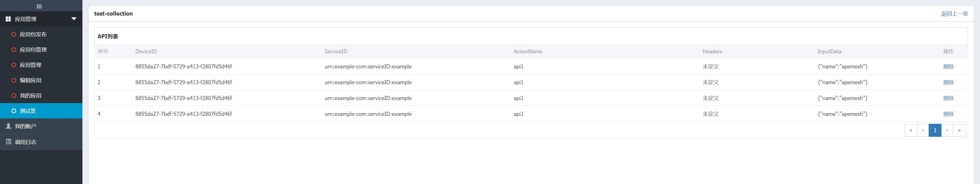
Task: Click the InputData column header
Action: coord(829,51)
